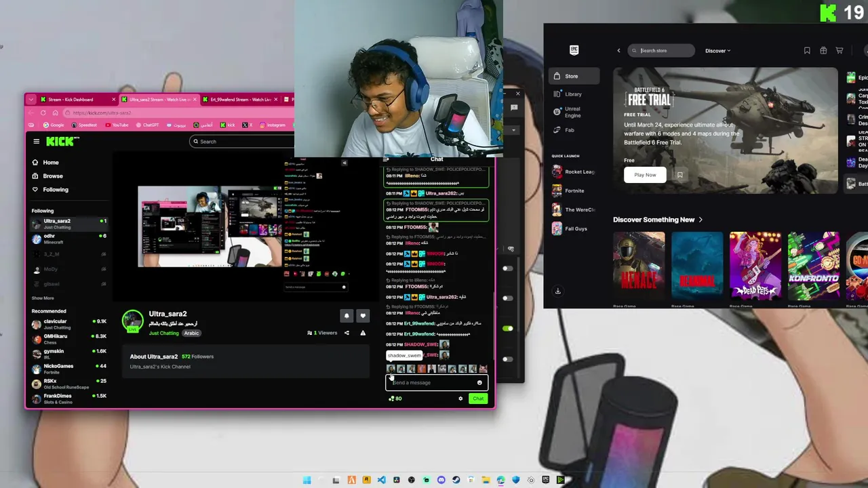Open NickoGames recommended channel
The image size is (868, 488).
tap(68, 369)
